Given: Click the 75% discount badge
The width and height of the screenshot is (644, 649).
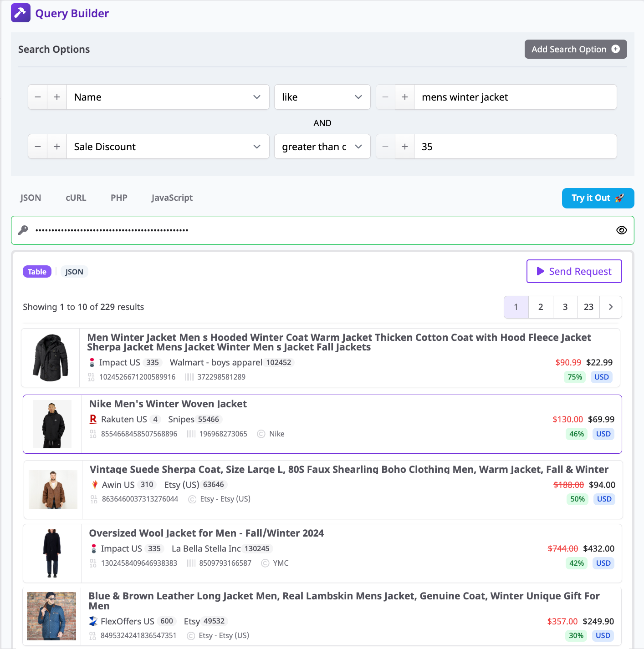Looking at the screenshot, I should click(x=575, y=377).
